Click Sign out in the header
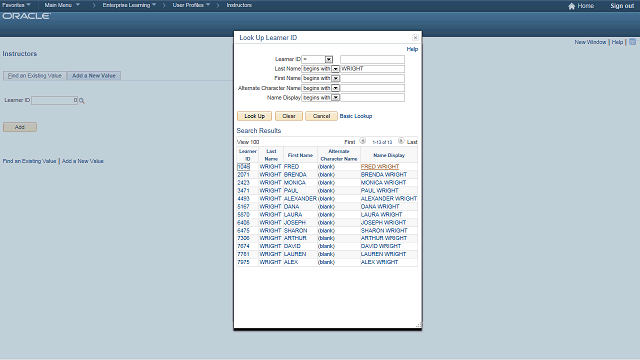 point(622,6)
